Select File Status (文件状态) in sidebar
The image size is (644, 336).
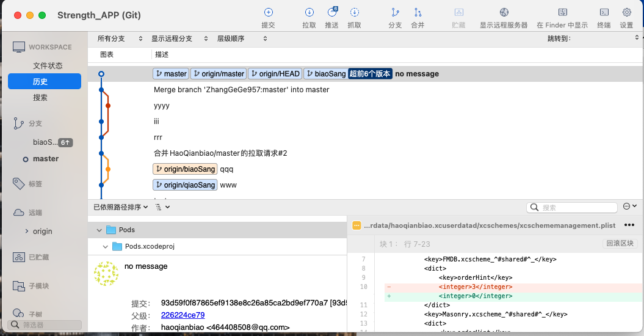pyautogui.click(x=48, y=65)
